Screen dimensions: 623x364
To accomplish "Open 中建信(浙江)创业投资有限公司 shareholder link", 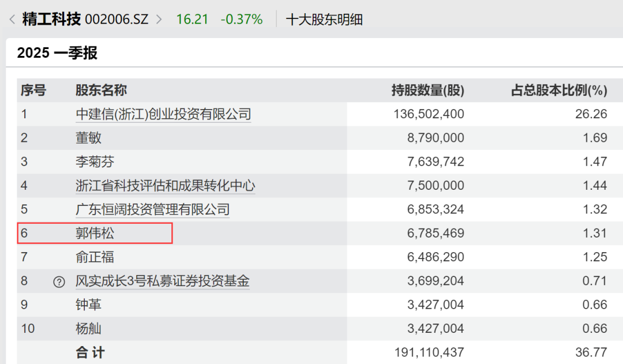I will [163, 114].
